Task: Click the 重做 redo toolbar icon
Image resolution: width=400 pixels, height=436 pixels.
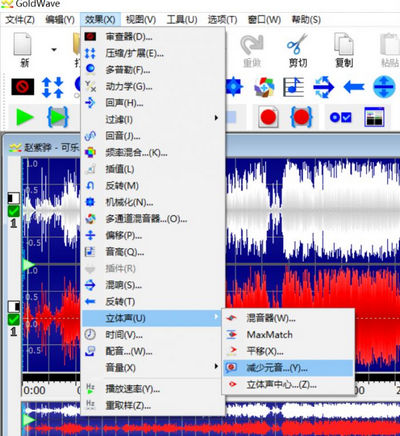Action: point(252,50)
